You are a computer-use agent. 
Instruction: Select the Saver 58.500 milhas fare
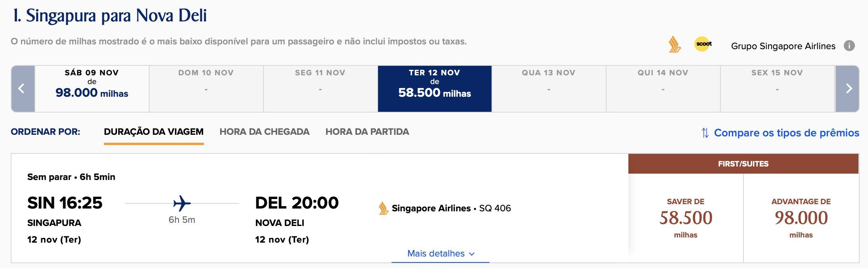[686, 218]
